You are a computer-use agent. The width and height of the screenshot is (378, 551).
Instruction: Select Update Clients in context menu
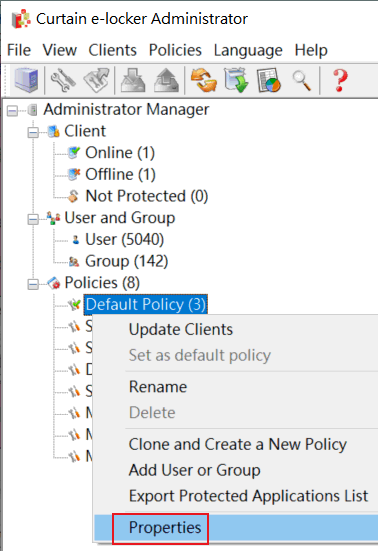pyautogui.click(x=181, y=330)
